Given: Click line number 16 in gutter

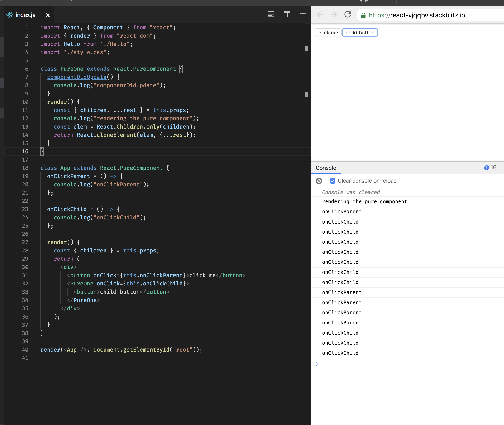Looking at the screenshot, I should coord(25,151).
